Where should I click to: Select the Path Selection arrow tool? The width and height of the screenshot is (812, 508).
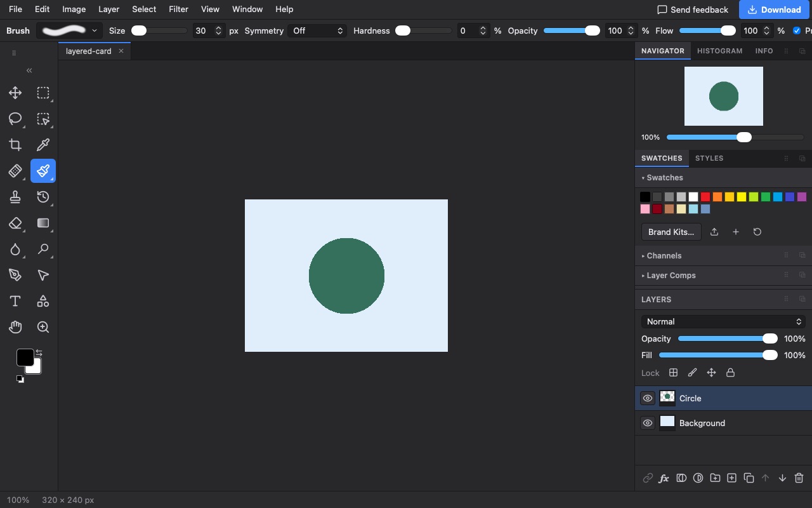point(43,275)
